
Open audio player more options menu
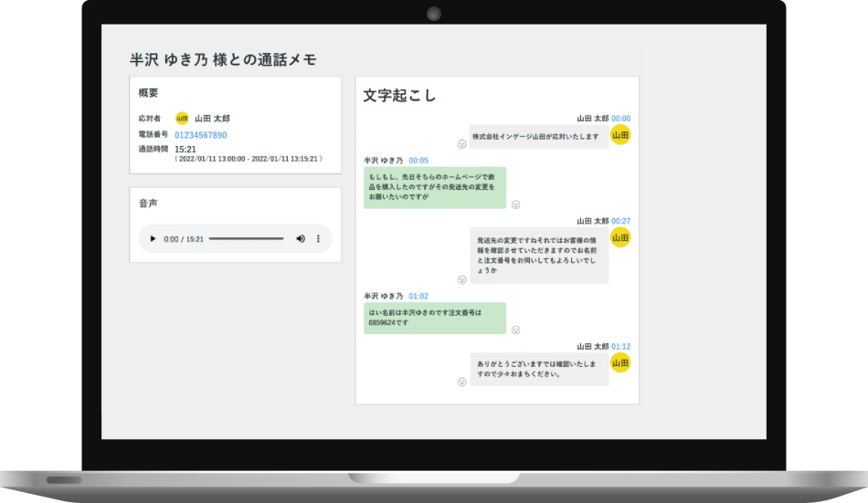(318, 239)
